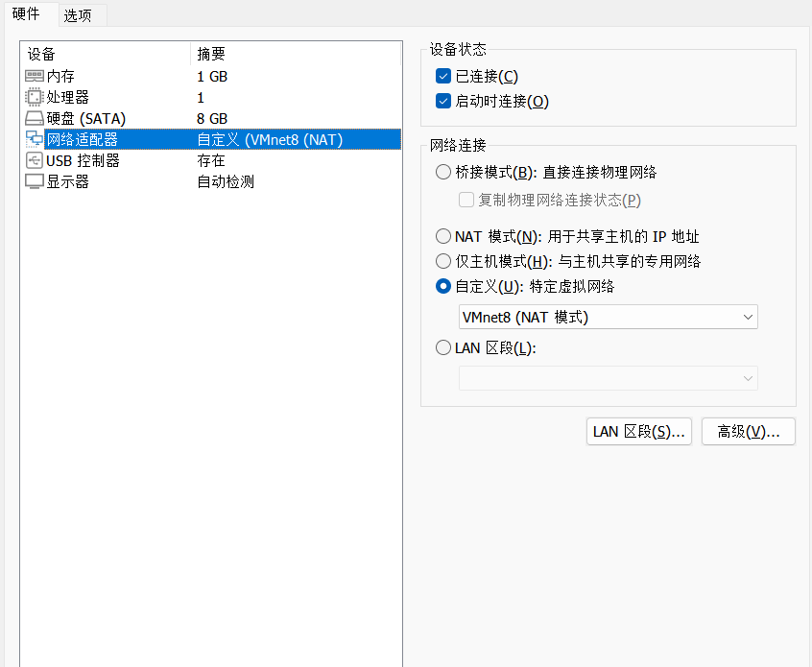Viewport: 812px width, 667px height.
Task: Uncheck the 已连接(C) checkbox
Action: pos(443,76)
